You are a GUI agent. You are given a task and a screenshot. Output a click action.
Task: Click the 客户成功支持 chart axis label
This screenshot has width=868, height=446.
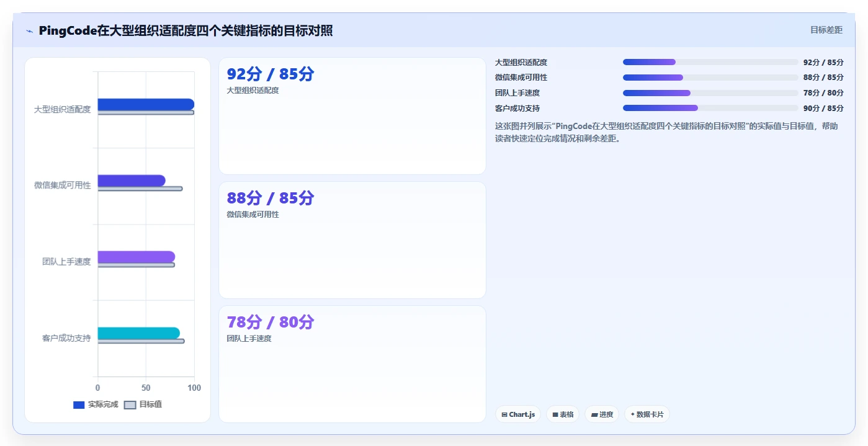(66, 338)
